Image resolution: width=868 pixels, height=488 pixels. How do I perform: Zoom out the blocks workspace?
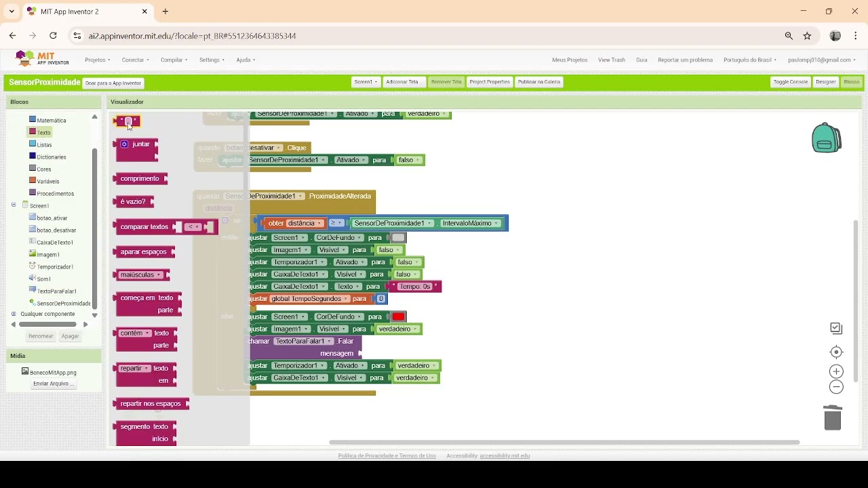pos(836,387)
